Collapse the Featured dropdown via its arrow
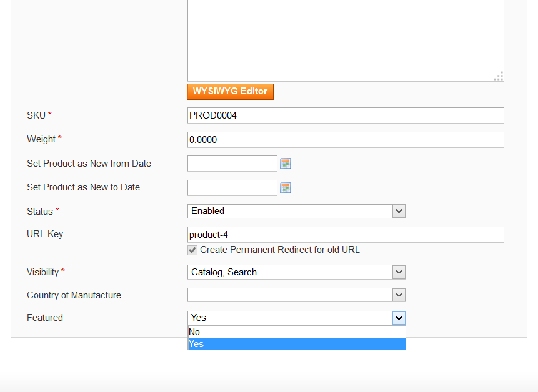 point(399,318)
